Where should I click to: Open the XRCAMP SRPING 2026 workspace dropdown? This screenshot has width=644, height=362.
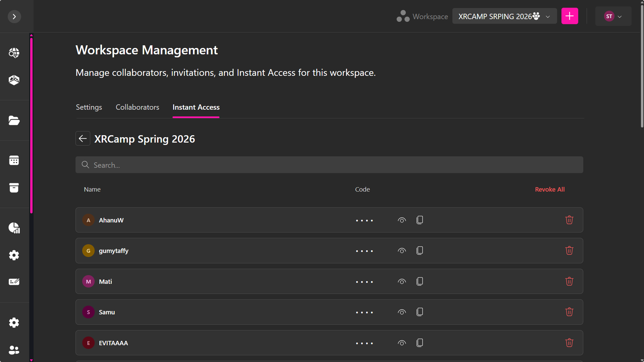point(504,16)
